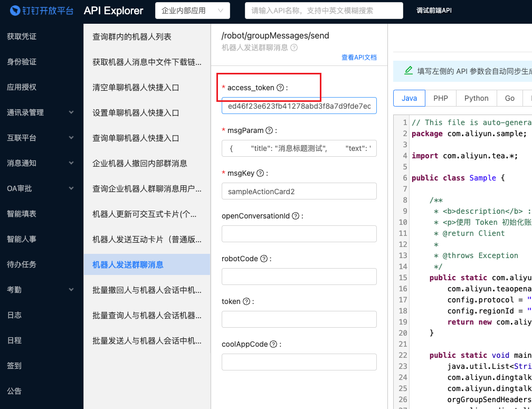Click the msgParam input field
Viewport: 532px width, 409px height.
point(299,148)
